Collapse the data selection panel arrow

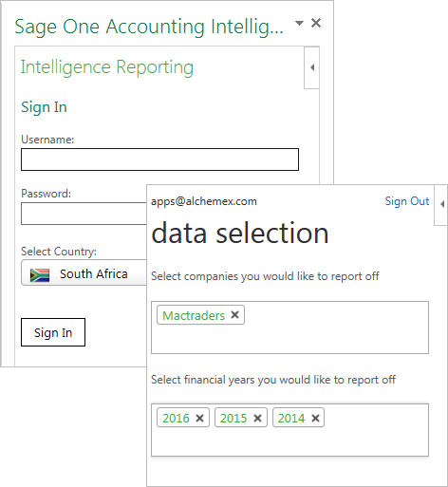(x=441, y=204)
